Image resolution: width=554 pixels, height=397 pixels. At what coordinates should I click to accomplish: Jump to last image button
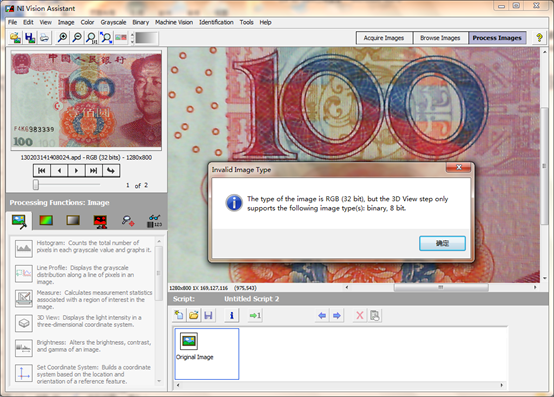click(93, 171)
